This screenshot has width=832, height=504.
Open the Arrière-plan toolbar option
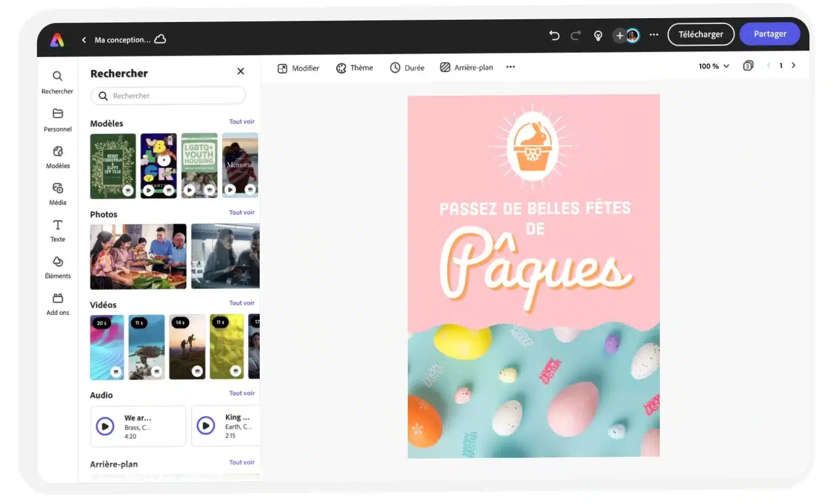pyautogui.click(x=466, y=68)
